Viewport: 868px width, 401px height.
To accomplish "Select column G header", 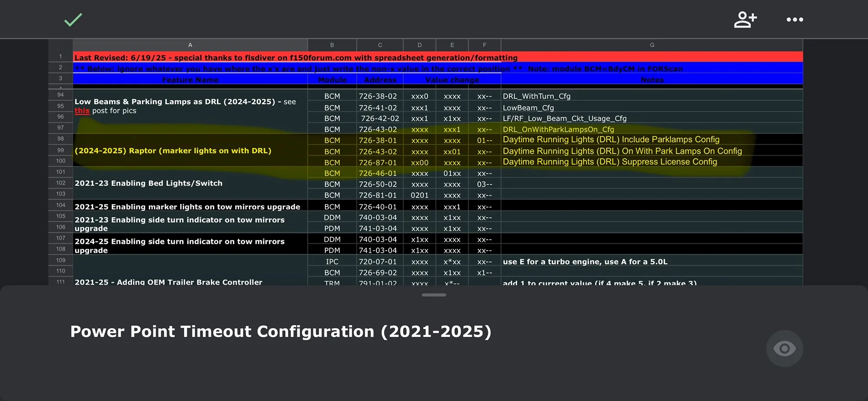I will point(651,45).
